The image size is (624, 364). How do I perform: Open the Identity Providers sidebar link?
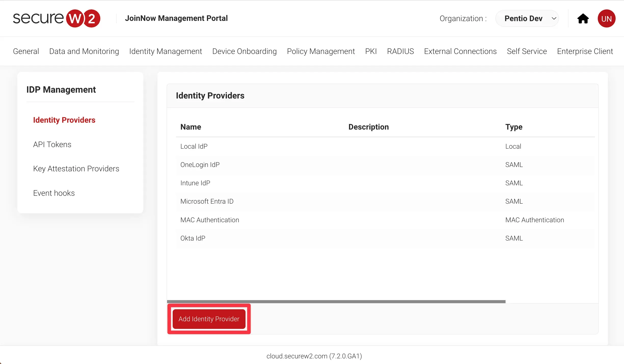[64, 120]
